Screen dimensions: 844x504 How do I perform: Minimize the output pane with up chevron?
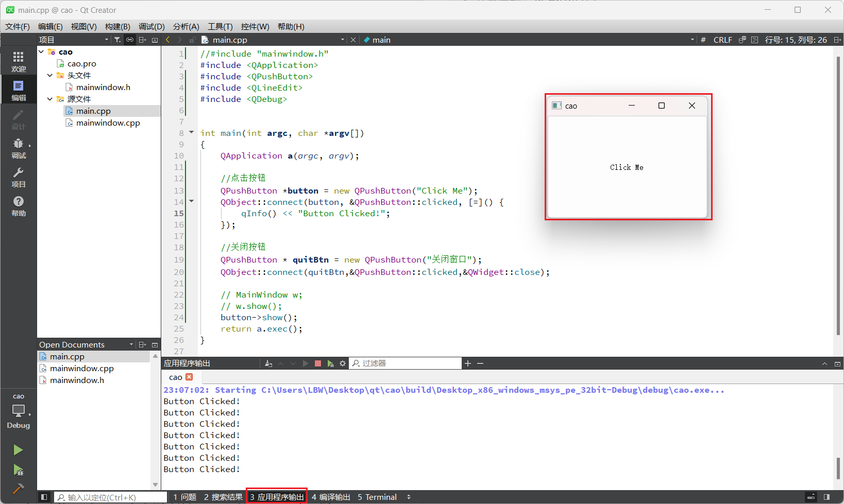(x=824, y=363)
